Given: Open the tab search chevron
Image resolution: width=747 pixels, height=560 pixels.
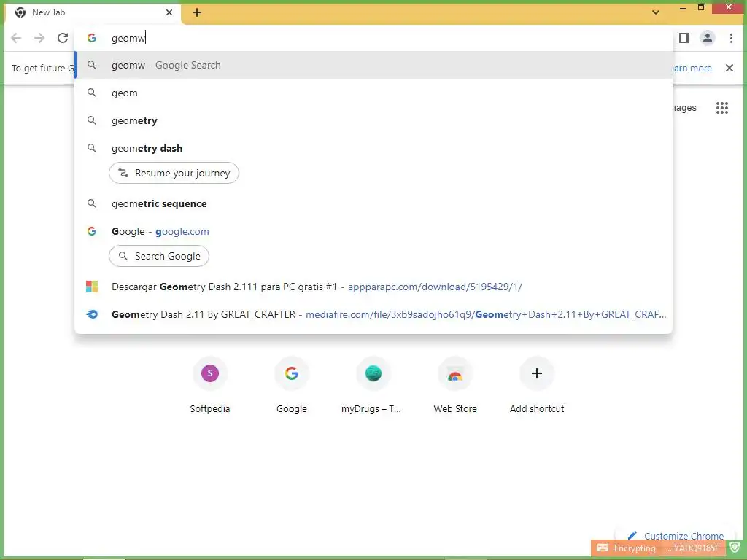Looking at the screenshot, I should pos(656,12).
